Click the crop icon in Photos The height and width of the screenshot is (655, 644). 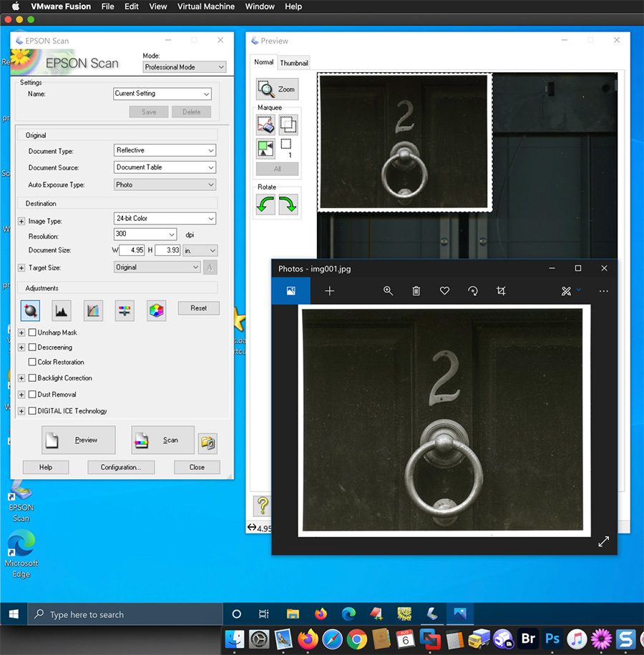[501, 291]
